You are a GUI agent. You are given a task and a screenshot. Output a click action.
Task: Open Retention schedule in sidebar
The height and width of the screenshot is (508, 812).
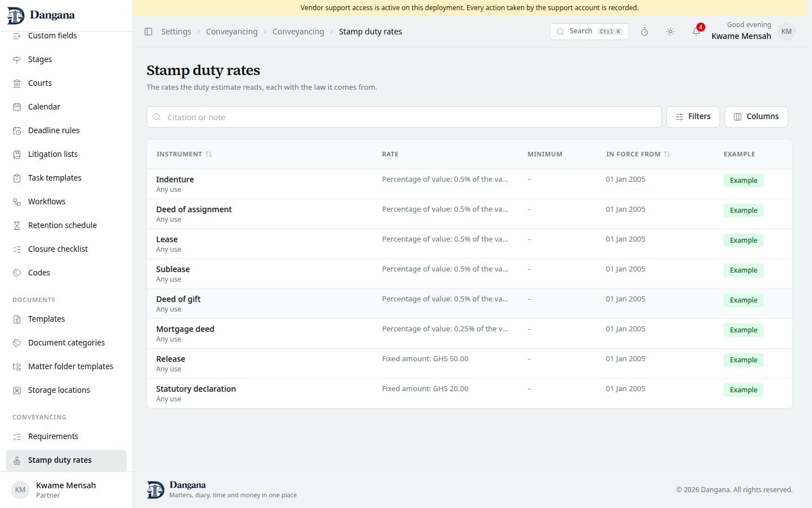tap(66, 225)
